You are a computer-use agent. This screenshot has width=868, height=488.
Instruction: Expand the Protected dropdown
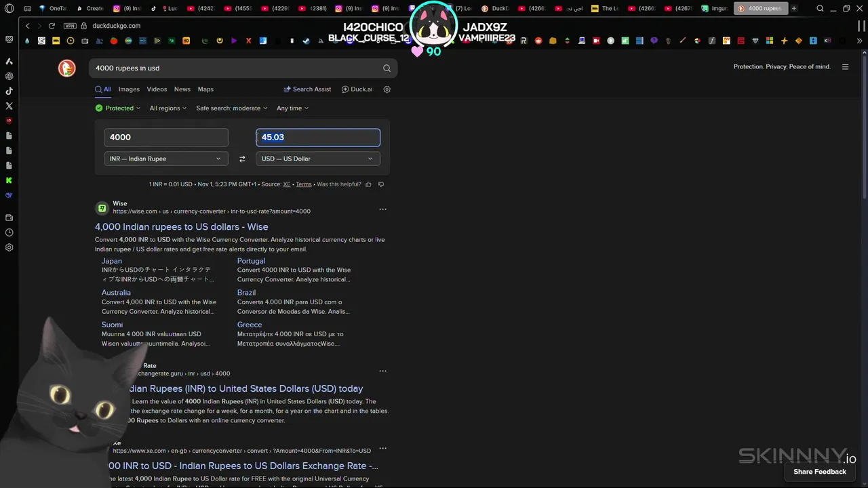click(x=118, y=108)
